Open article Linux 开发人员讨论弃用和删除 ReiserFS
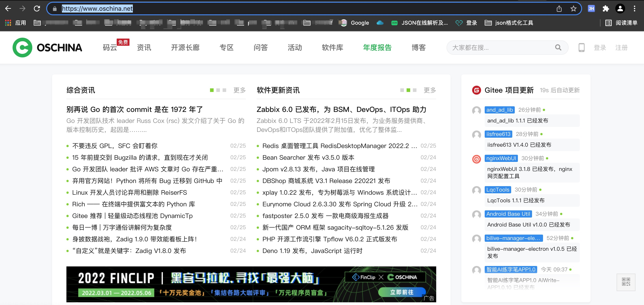644x305 pixels. coord(129,192)
